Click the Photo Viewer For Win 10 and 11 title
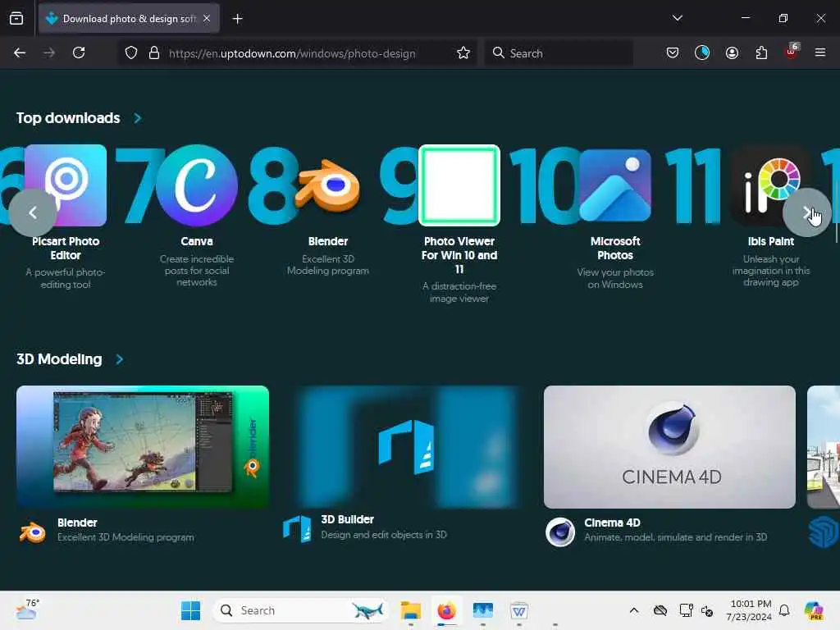The image size is (840, 630). (x=459, y=255)
